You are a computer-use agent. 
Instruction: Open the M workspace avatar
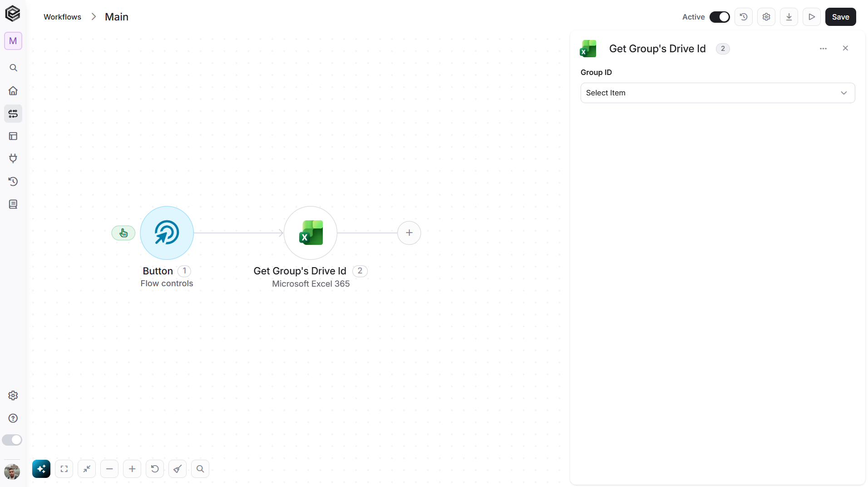[13, 41]
